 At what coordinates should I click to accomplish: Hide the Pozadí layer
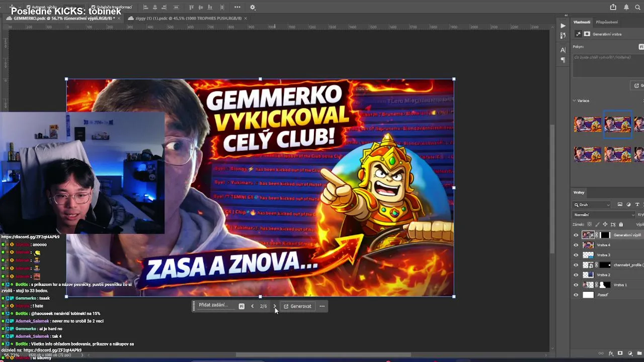pos(576,295)
